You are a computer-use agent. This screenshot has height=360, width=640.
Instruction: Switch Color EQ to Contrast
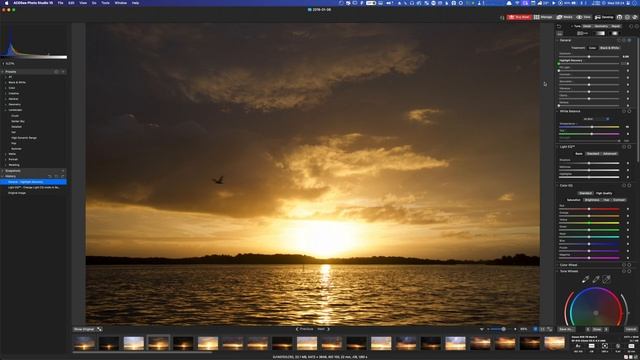click(619, 200)
